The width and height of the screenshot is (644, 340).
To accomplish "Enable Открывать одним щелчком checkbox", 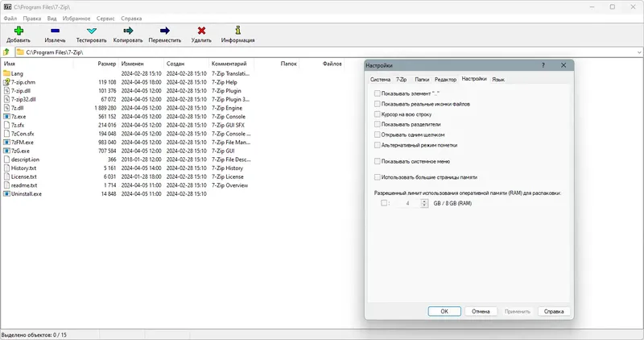I will [377, 135].
